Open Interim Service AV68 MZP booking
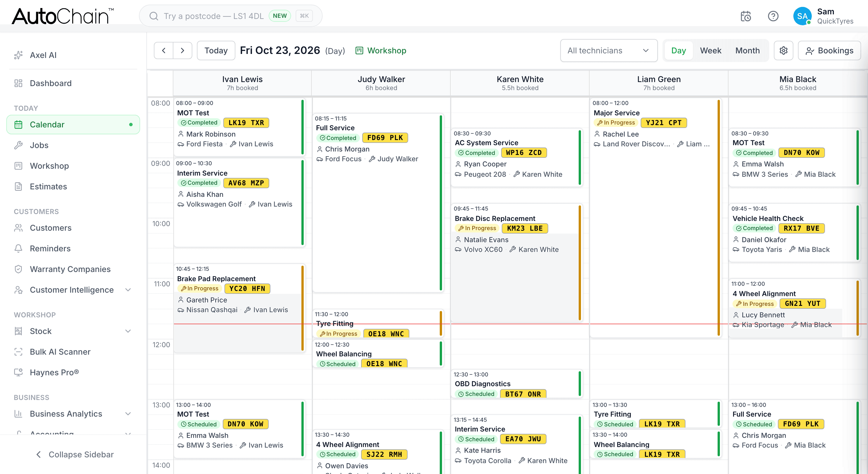Image resolution: width=868 pixels, height=474 pixels. point(239,203)
